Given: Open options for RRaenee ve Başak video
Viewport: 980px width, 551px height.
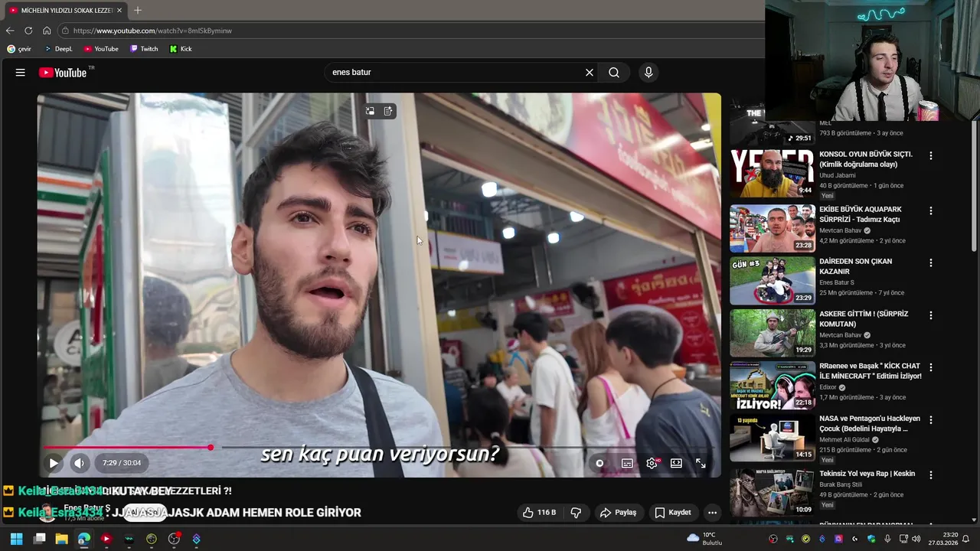Looking at the screenshot, I should [931, 367].
